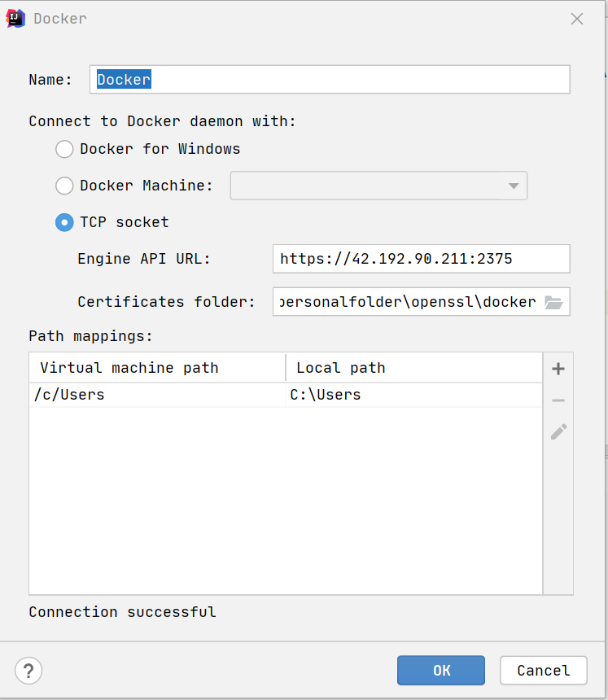
Task: Select the /c/Users virtual machine path cell
Action: 157,395
